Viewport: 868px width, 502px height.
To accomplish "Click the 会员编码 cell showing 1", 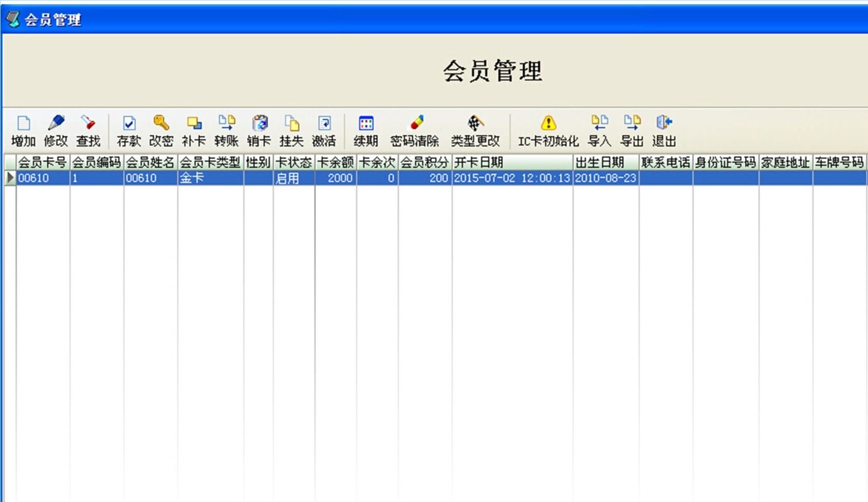I will coord(97,178).
